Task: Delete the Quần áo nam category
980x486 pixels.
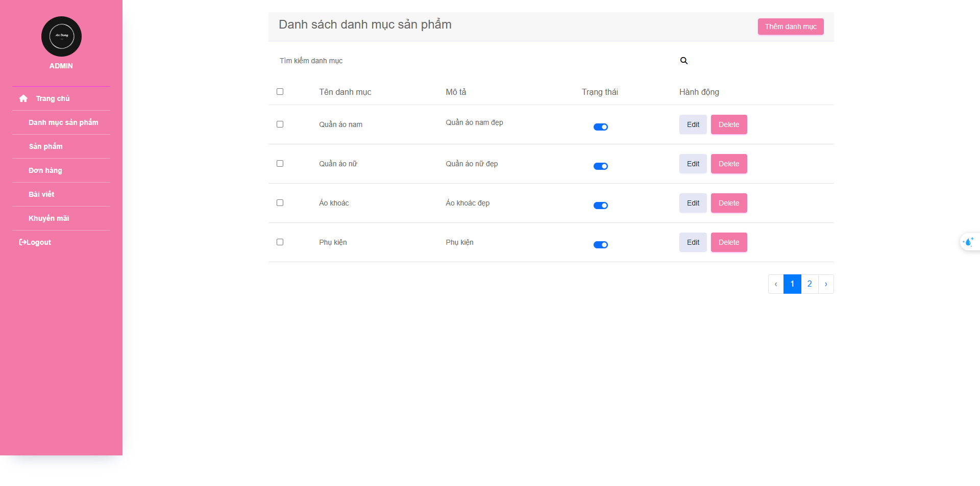Action: 729,124
